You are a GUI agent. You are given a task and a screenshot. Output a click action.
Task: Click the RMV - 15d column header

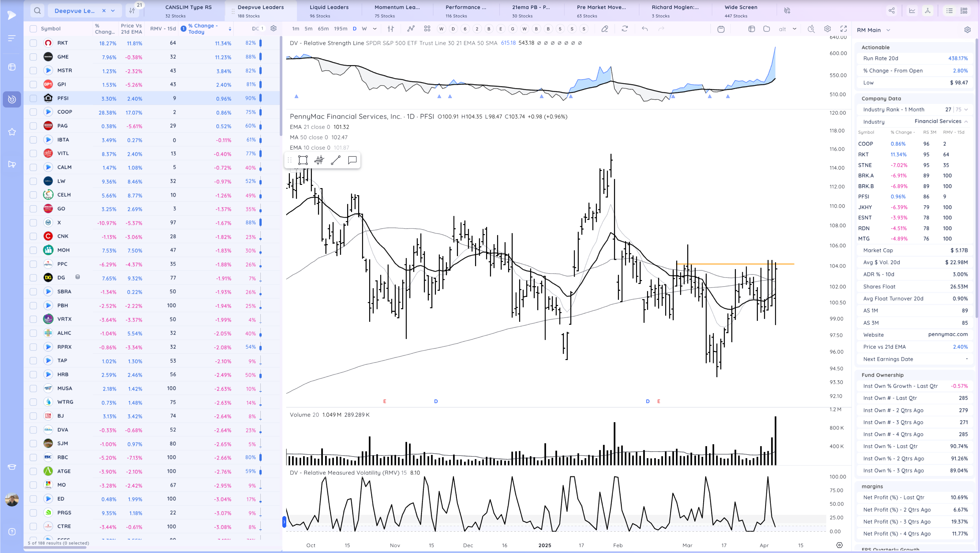(163, 28)
